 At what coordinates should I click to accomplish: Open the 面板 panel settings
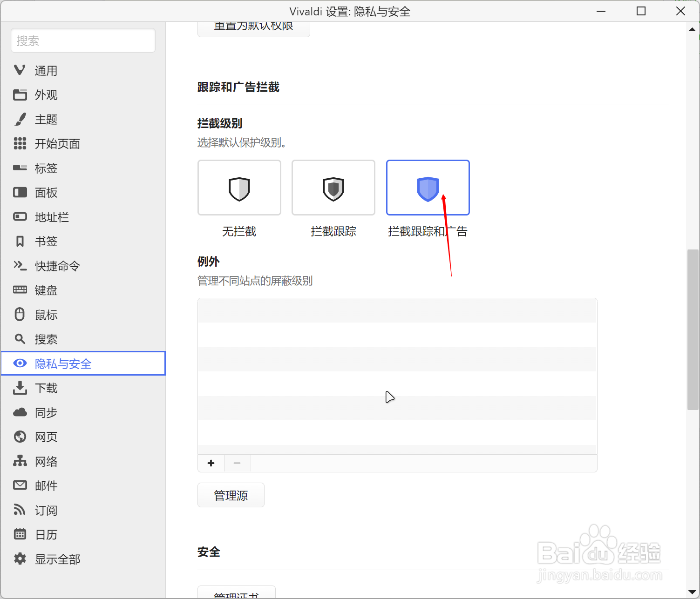coord(46,193)
